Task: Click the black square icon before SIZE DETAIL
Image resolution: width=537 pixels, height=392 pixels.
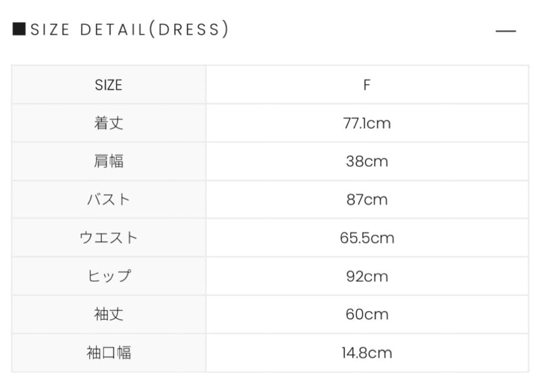Action: (x=18, y=29)
